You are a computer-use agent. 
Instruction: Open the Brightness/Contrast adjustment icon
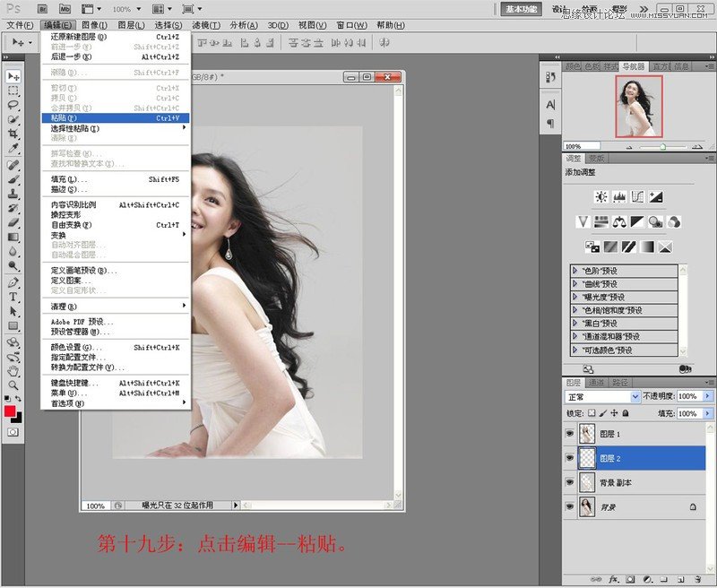pyautogui.click(x=600, y=196)
